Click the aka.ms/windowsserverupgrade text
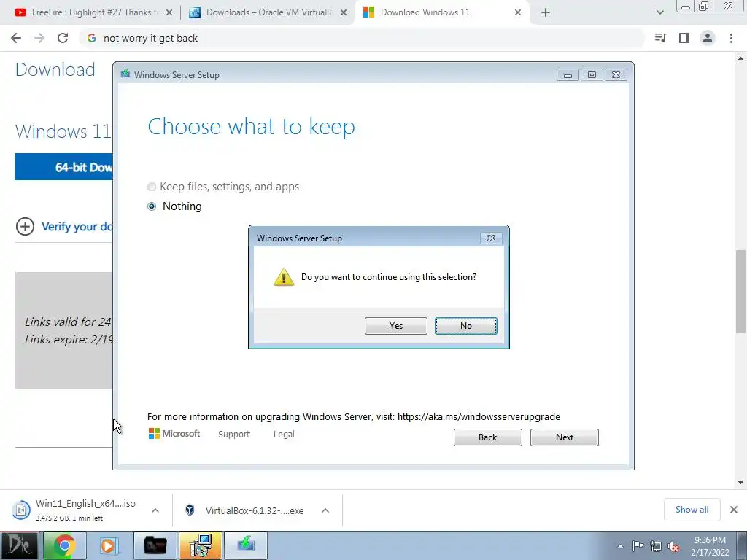Viewport: 747px width, 560px height. (x=479, y=416)
